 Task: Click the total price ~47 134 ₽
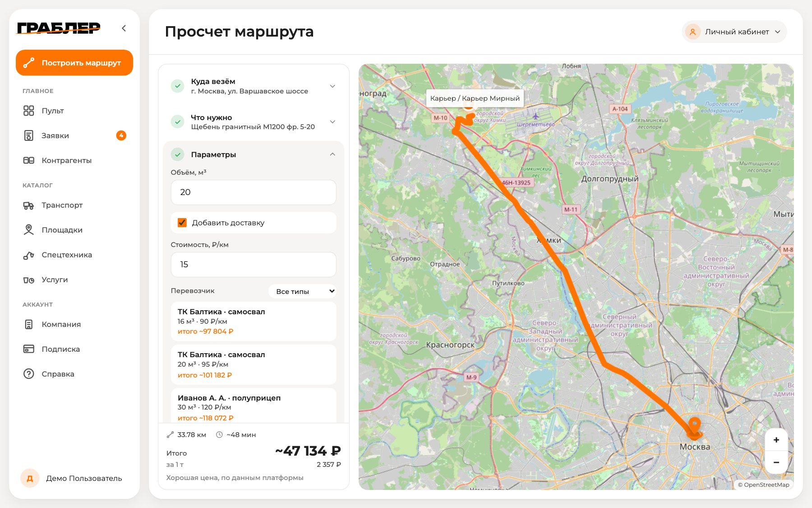point(308,451)
